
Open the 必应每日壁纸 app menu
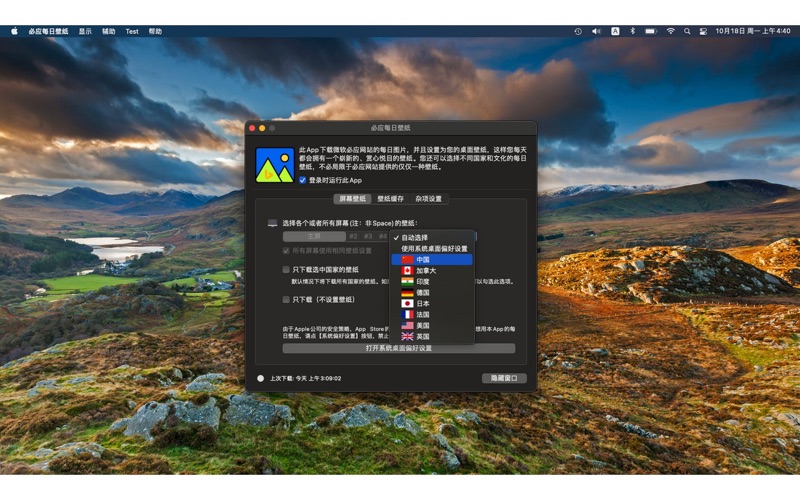[48, 31]
